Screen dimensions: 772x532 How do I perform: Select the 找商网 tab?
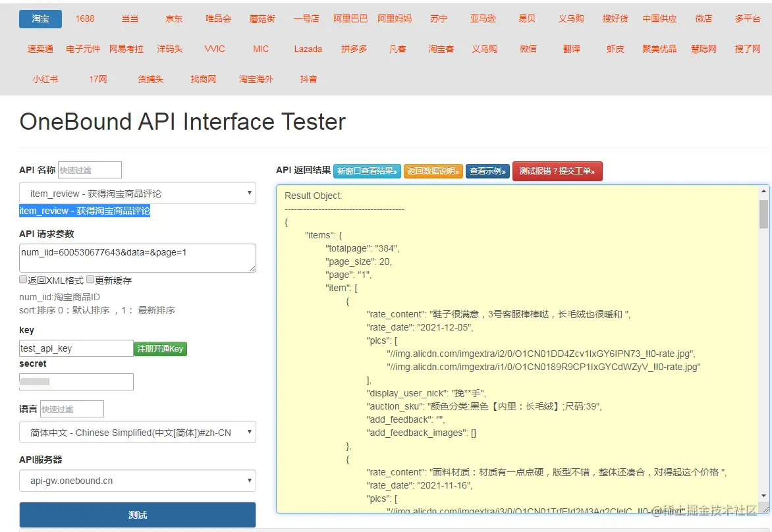[204, 79]
